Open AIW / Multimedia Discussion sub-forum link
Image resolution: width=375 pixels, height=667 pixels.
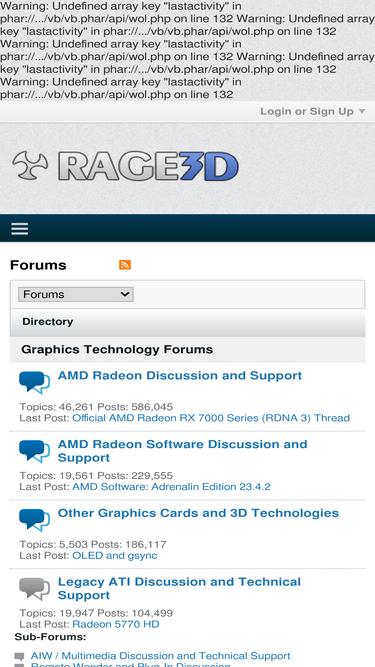(x=160, y=656)
